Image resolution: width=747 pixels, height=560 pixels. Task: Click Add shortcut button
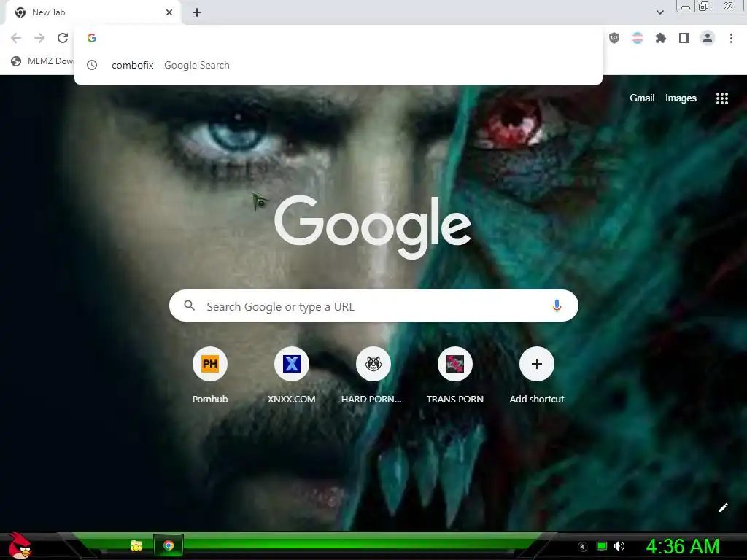[536, 376]
